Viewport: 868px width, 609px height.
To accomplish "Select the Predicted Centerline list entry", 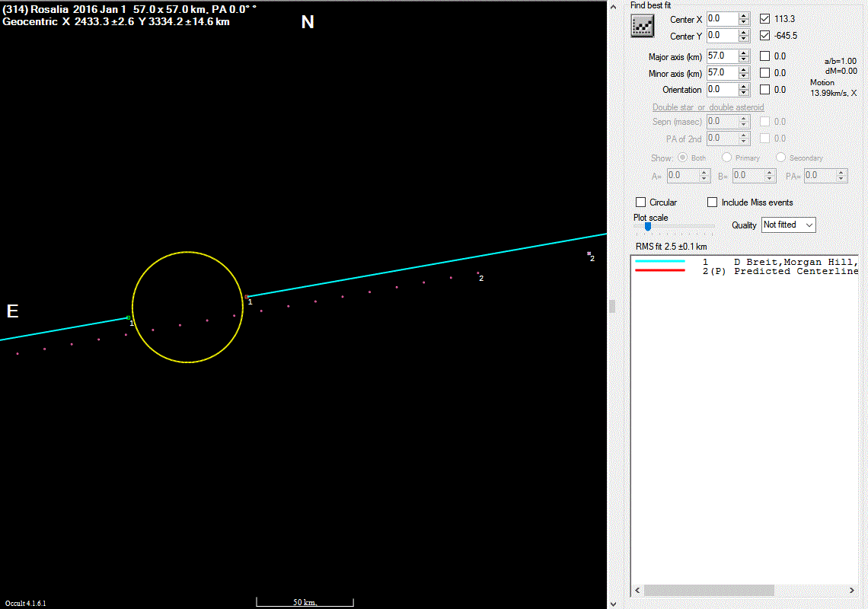I will click(x=792, y=271).
